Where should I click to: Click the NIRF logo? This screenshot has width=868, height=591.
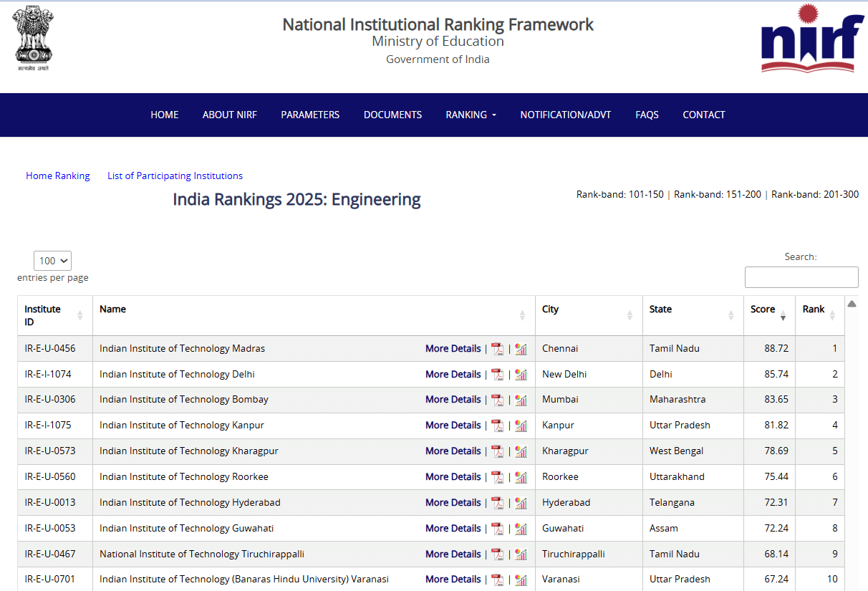pyautogui.click(x=808, y=39)
